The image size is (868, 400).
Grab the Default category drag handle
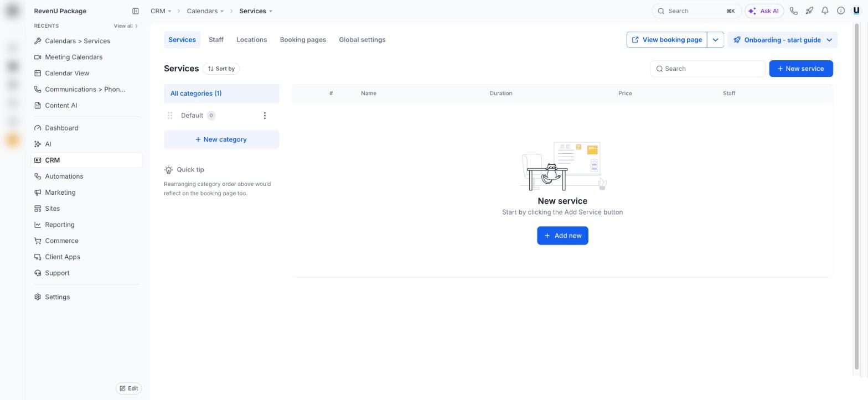point(170,116)
